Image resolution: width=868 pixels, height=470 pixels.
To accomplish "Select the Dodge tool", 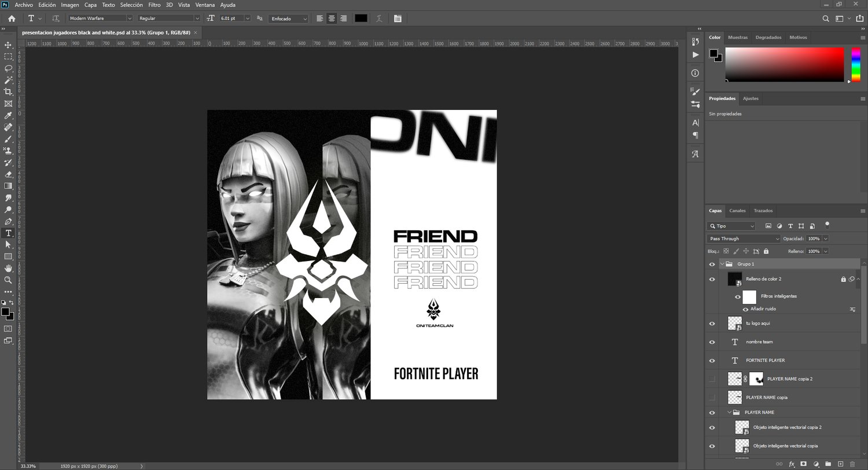I will point(8,210).
